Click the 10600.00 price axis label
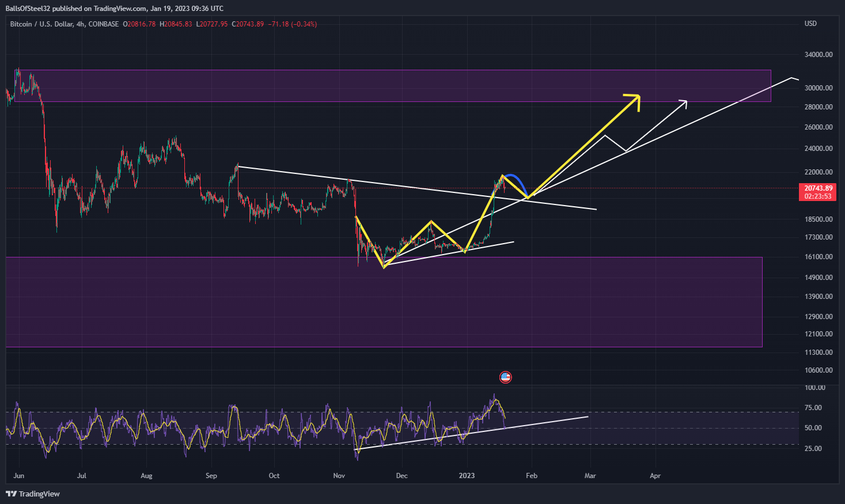The width and height of the screenshot is (845, 504). click(819, 370)
